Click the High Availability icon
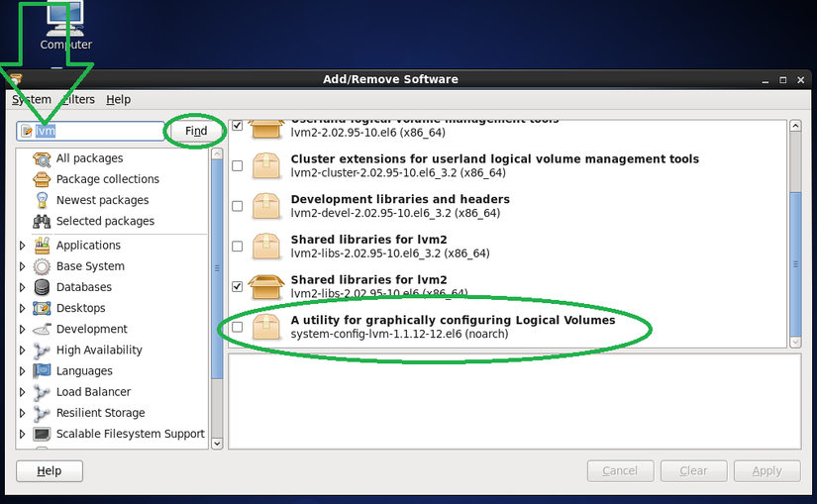Screen dimensions: 817x504 [42, 351]
